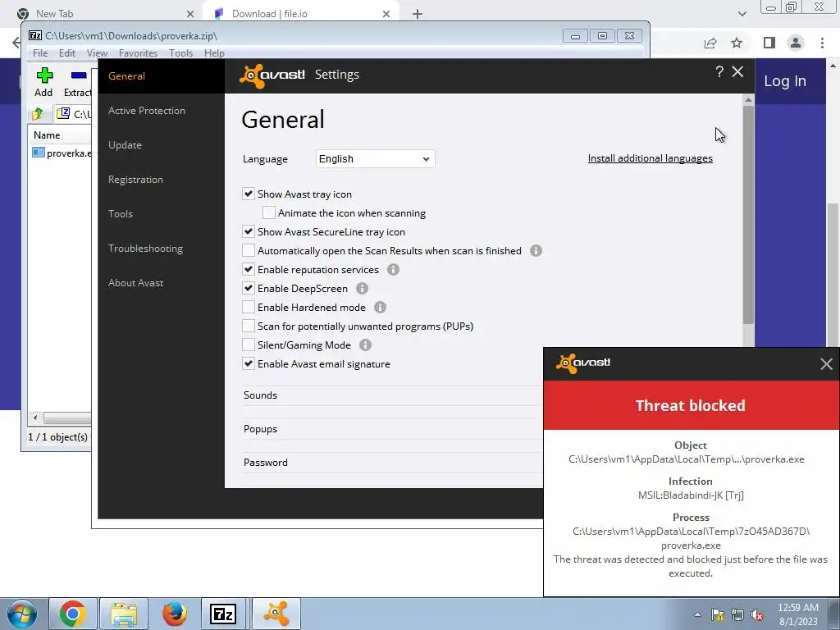Open Chrome tab search chevron

(742, 14)
